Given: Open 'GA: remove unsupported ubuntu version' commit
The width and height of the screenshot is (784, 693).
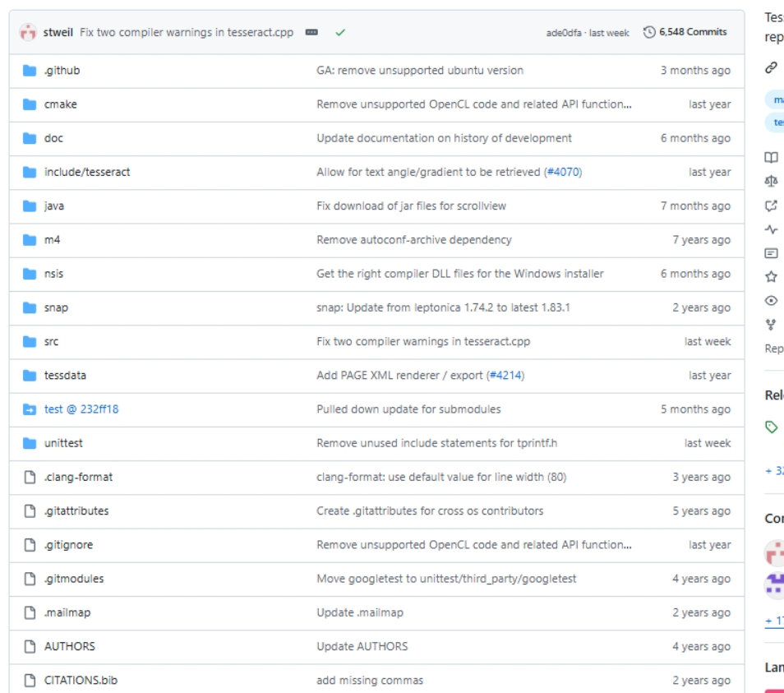Looking at the screenshot, I should click(419, 71).
